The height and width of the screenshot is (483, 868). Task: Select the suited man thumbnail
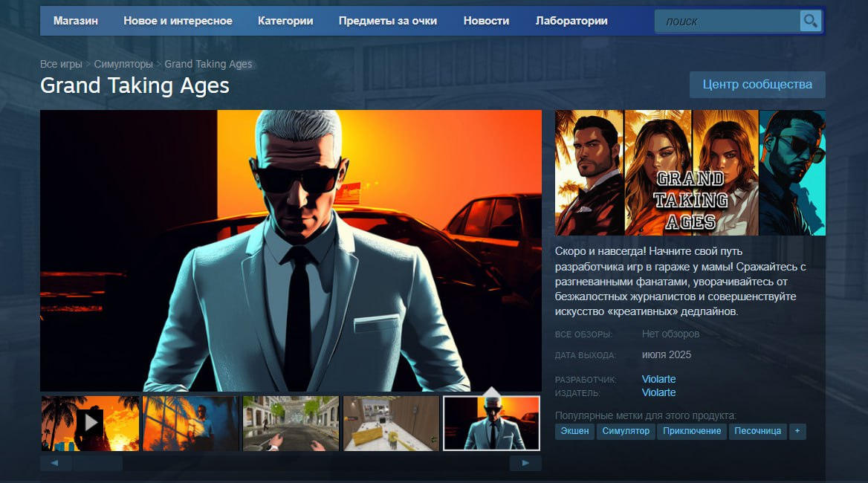coord(491,424)
